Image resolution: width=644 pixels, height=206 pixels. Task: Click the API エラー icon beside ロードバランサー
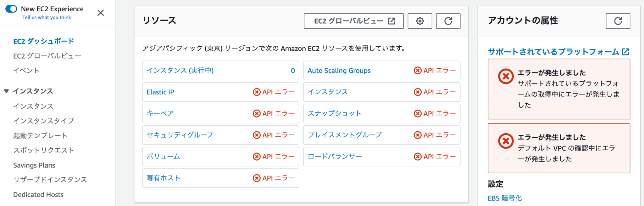(418, 157)
